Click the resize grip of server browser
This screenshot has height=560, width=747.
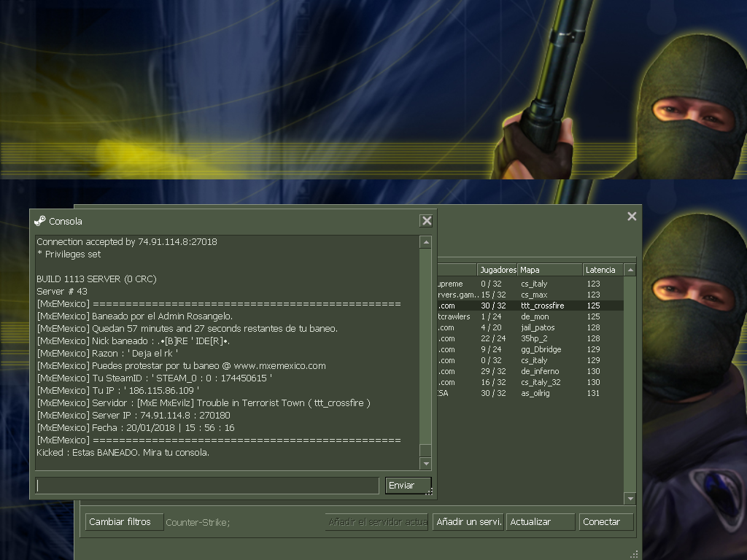634,554
